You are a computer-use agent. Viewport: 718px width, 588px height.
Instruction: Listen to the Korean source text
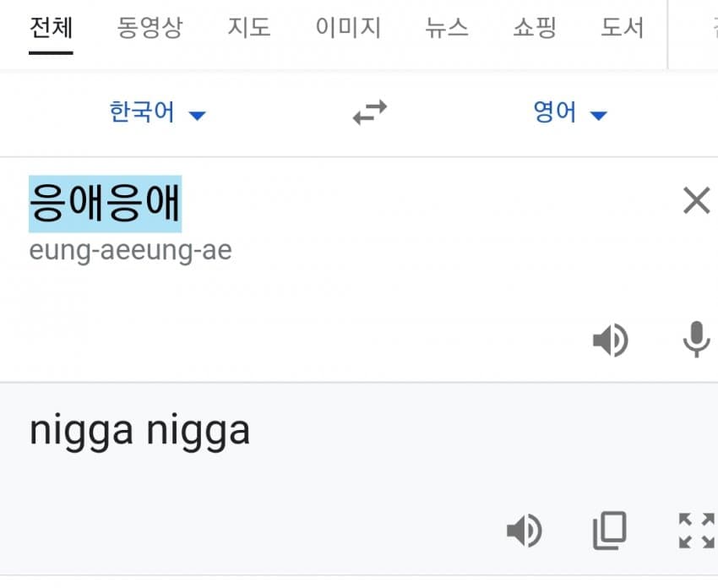(611, 340)
